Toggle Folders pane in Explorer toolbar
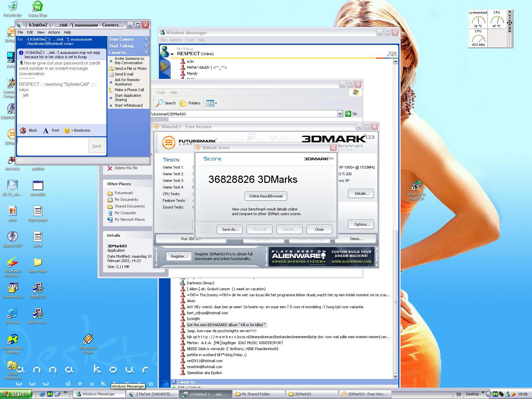This screenshot has width=532, height=399. tap(190, 103)
